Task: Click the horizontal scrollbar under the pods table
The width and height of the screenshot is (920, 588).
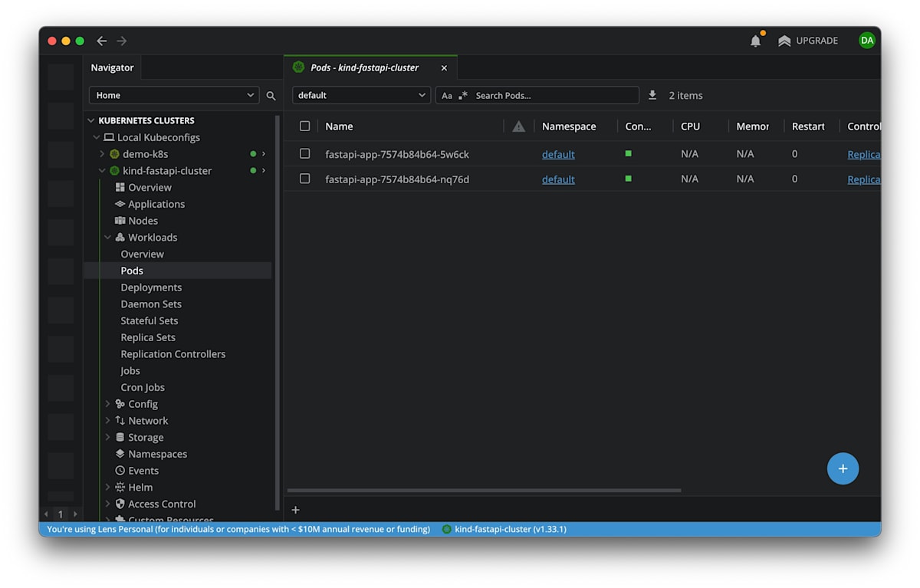Action: coord(484,490)
